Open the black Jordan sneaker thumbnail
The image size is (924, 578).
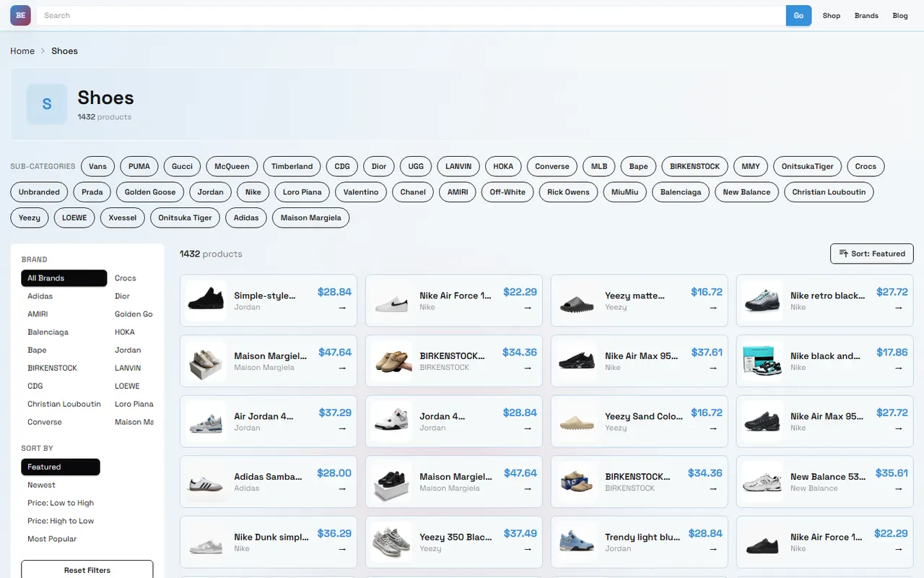point(206,301)
